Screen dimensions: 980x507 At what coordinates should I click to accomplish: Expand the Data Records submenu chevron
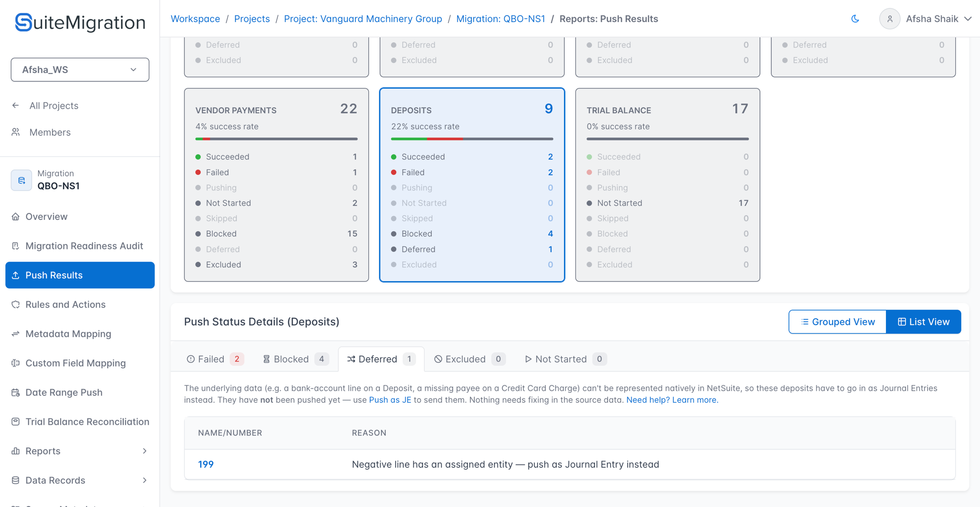pyautogui.click(x=145, y=481)
